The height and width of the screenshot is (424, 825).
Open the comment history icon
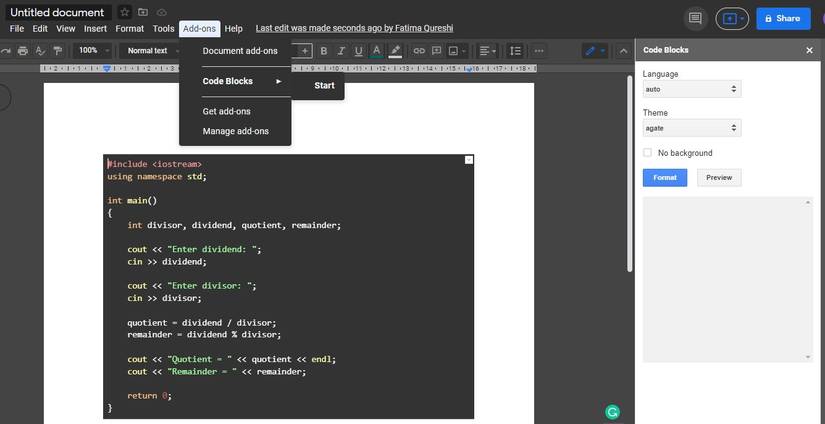click(695, 18)
